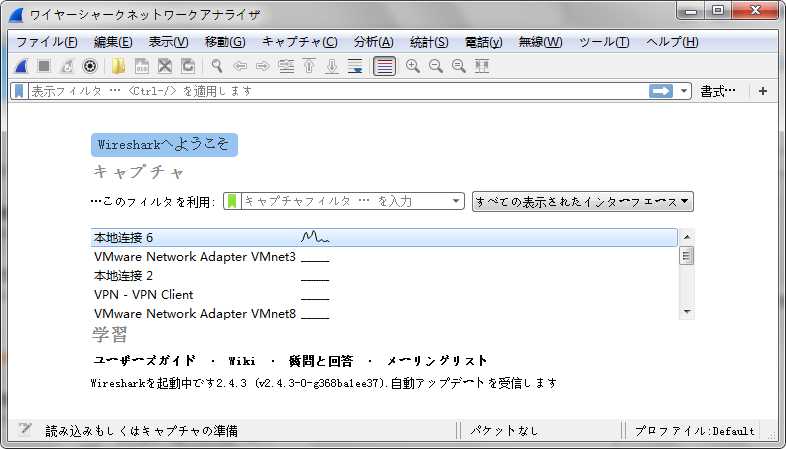Find a packet with magnifier icon

pos(217,66)
